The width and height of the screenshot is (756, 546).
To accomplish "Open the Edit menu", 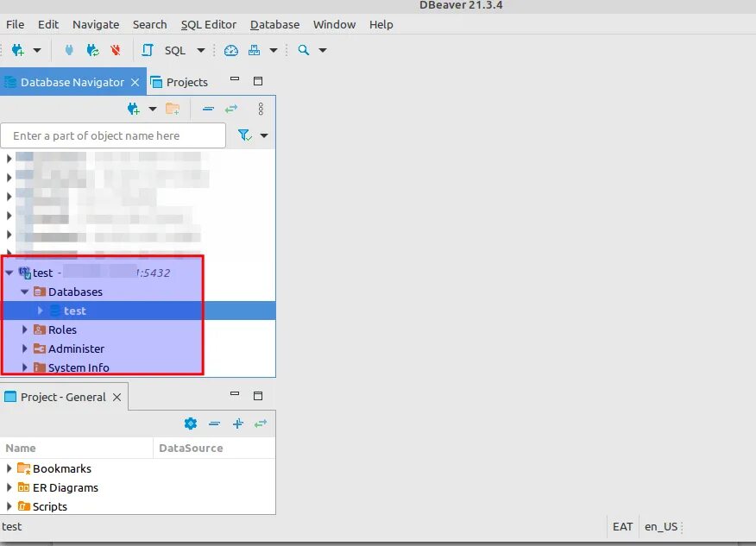I will coord(48,24).
